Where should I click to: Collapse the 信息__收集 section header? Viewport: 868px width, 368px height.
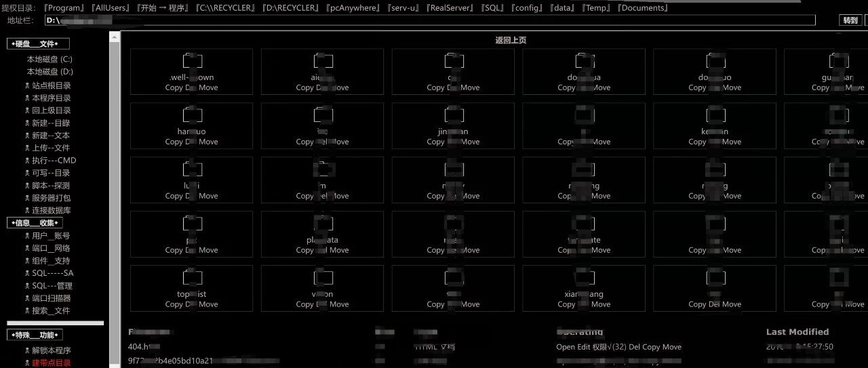click(35, 223)
